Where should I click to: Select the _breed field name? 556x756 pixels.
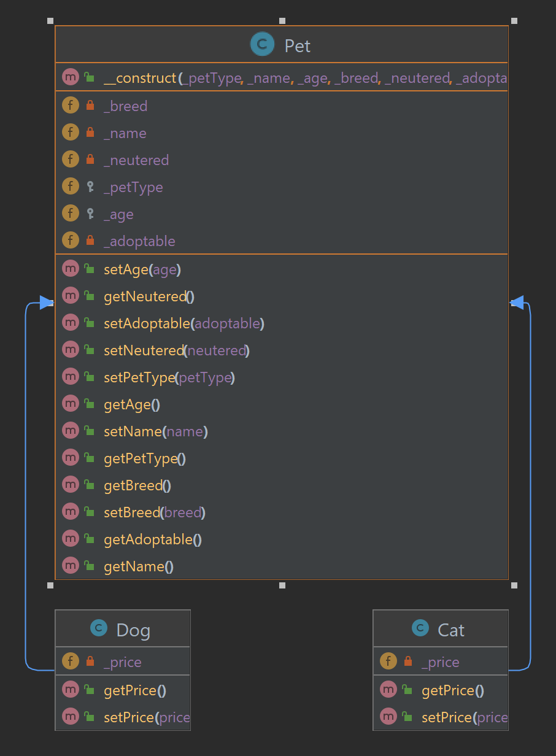[126, 106]
